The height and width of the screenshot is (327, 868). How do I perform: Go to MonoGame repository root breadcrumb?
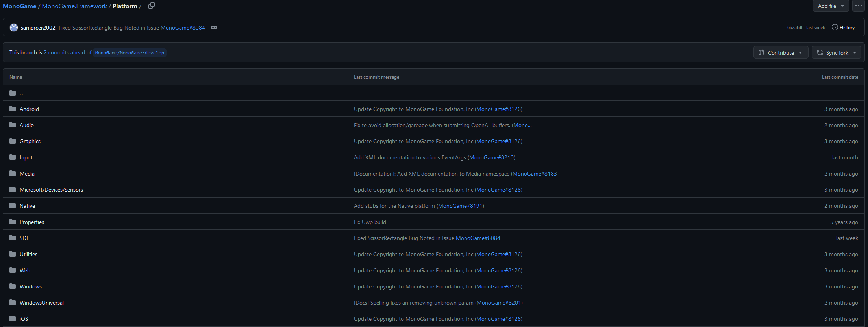(20, 6)
